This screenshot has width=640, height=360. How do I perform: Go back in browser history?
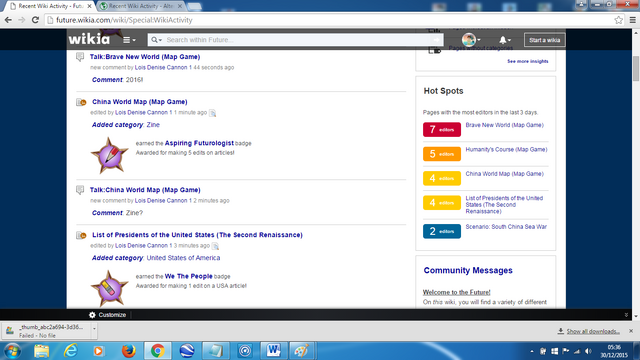tap(8, 20)
